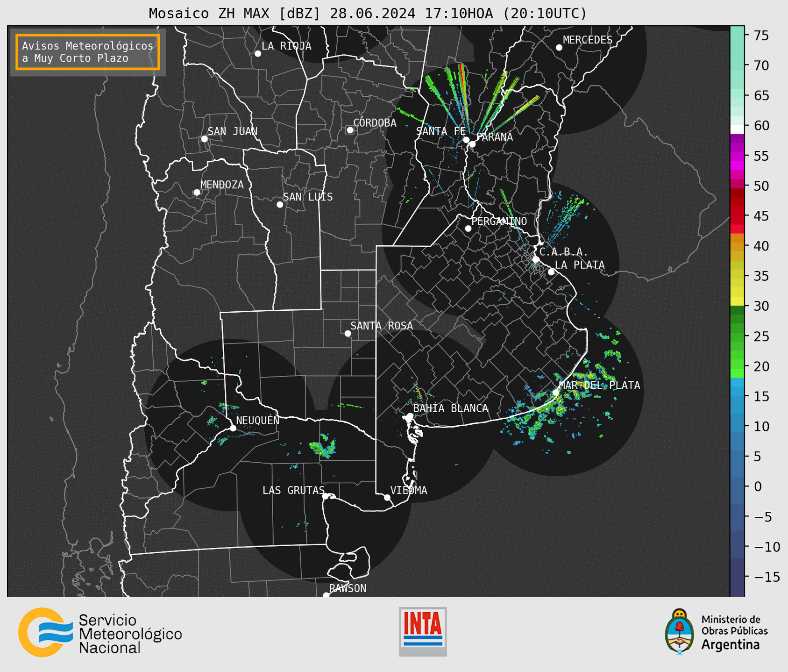Click the 25 dBZ green color band
Image resolution: width=788 pixels, height=672 pixels.
coord(737,336)
